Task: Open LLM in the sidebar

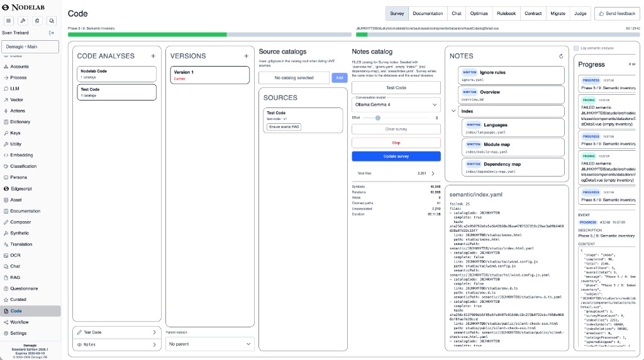Action: point(30,89)
